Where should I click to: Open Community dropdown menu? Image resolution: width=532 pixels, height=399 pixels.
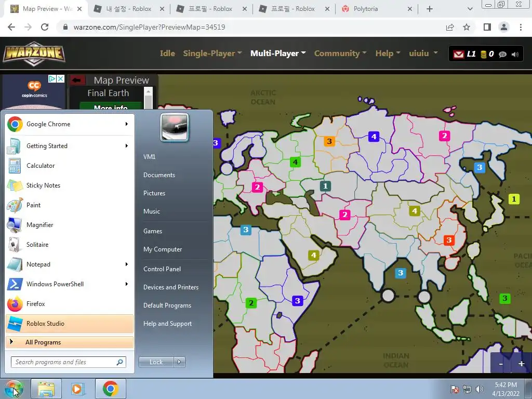pyautogui.click(x=340, y=54)
